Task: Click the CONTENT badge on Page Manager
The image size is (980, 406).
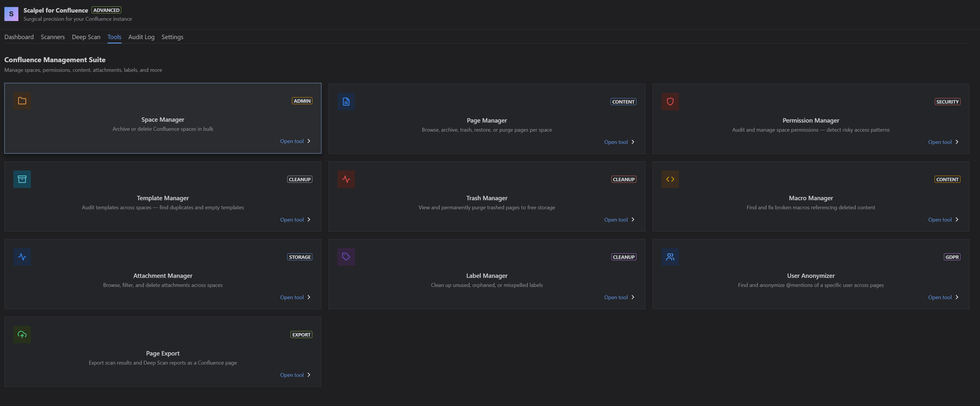Action: click(623, 101)
